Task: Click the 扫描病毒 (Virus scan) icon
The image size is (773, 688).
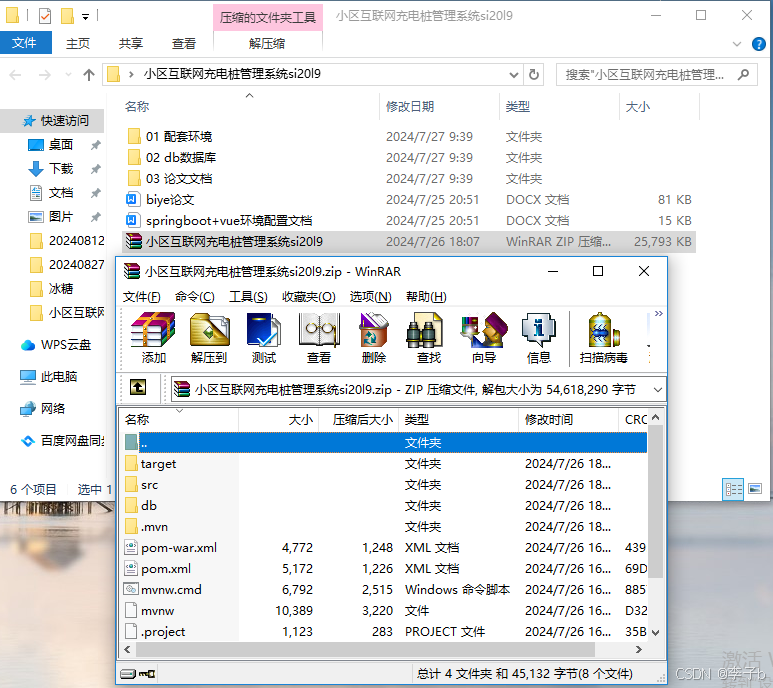Action: (603, 338)
